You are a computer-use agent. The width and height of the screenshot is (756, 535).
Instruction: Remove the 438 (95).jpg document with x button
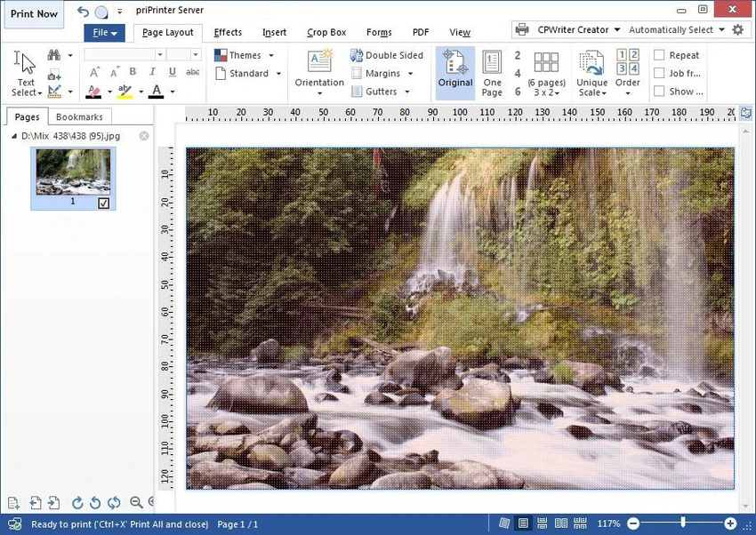click(144, 136)
